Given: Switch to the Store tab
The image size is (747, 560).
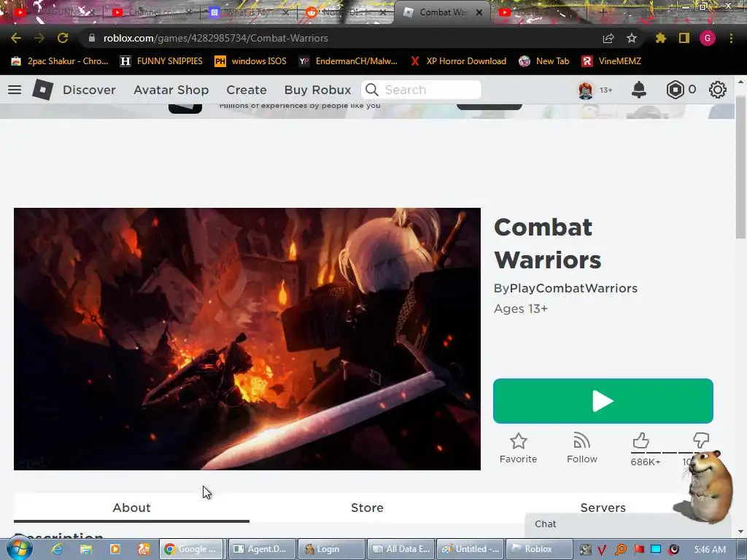Looking at the screenshot, I should (x=368, y=507).
